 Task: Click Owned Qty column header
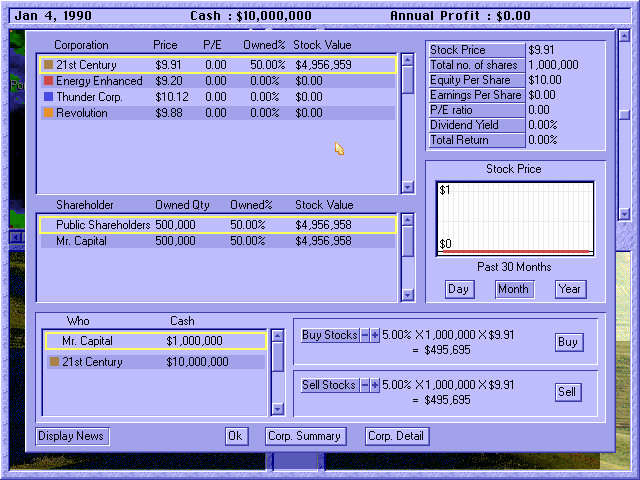click(x=182, y=205)
